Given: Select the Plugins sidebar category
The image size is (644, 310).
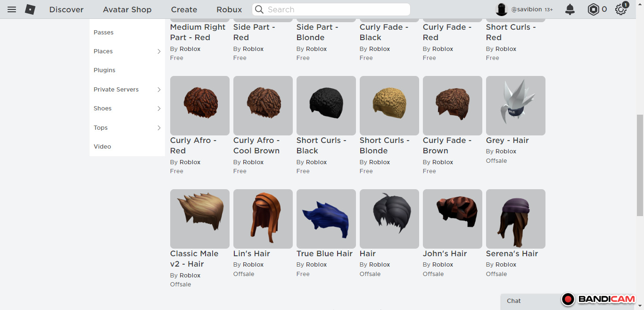Looking at the screenshot, I should [x=105, y=70].
